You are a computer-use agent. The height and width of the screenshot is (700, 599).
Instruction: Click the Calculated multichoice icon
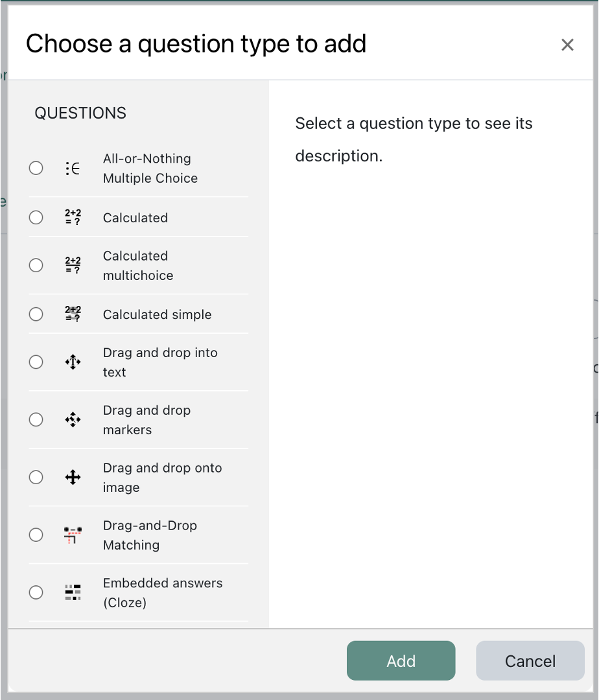click(x=73, y=265)
